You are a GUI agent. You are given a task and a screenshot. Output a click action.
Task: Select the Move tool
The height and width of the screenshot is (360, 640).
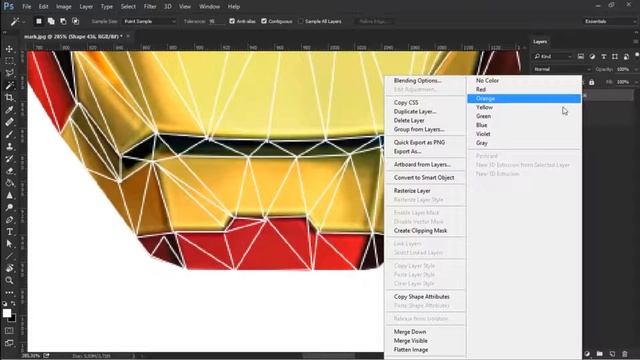click(x=9, y=49)
